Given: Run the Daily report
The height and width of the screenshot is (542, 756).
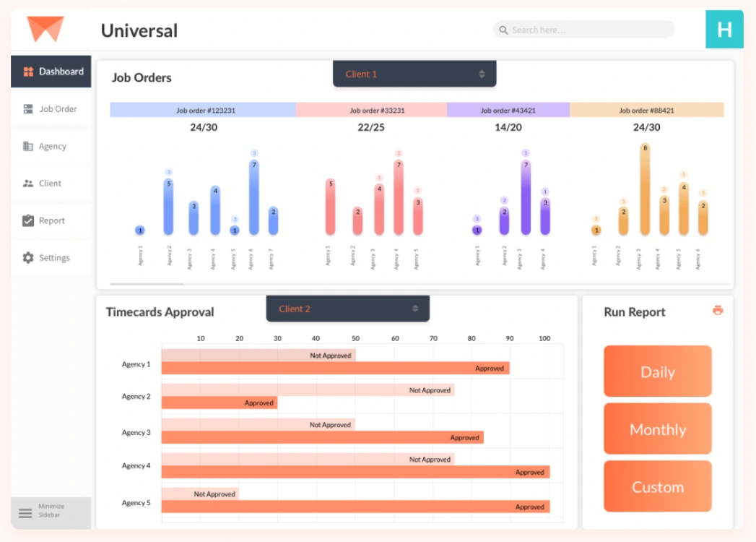Looking at the screenshot, I should 658,371.
